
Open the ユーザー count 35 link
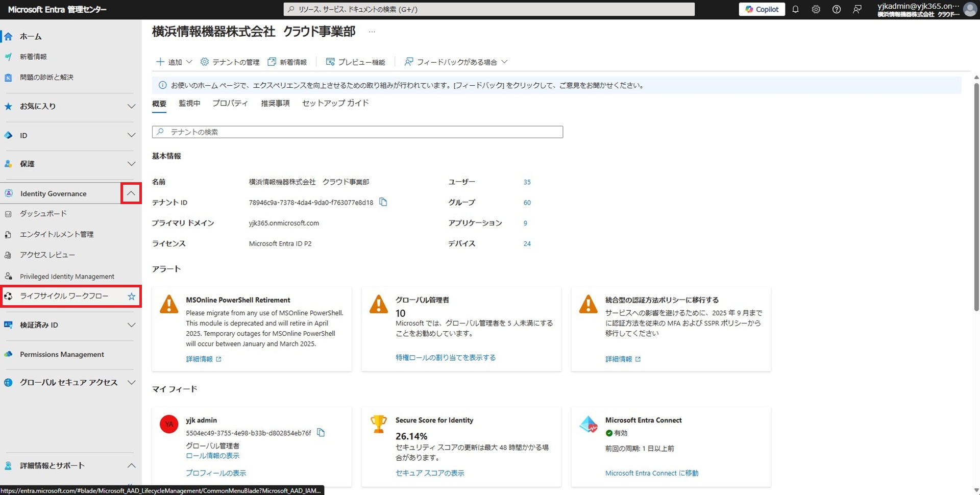click(527, 182)
